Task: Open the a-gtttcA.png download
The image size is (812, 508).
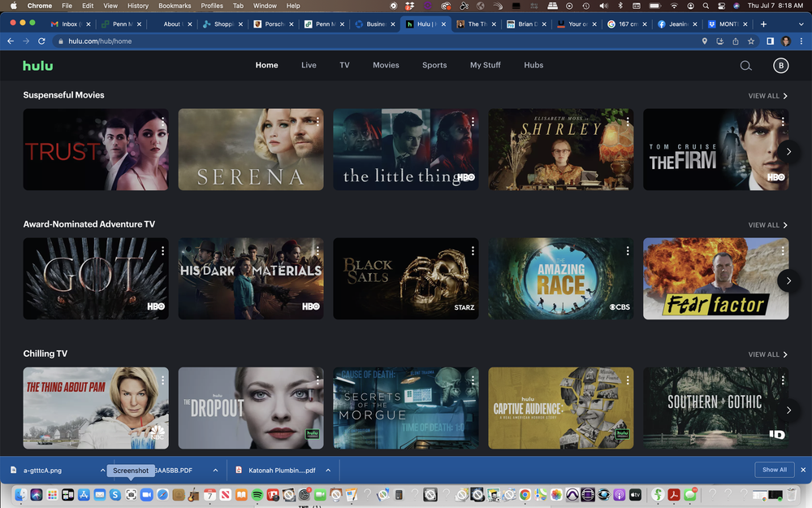Action: coord(42,470)
